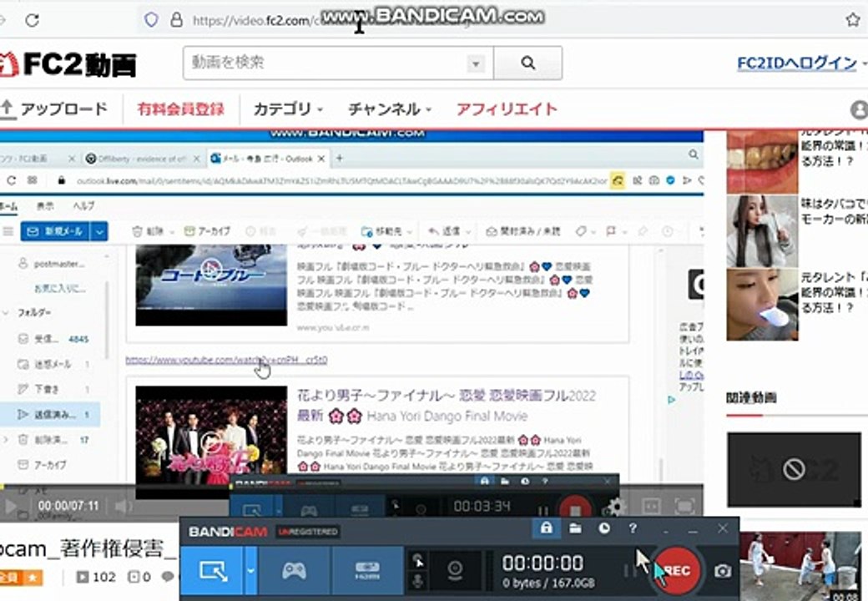Mute the FC2 player volume icon
This screenshot has width=868, height=601.
123,506
